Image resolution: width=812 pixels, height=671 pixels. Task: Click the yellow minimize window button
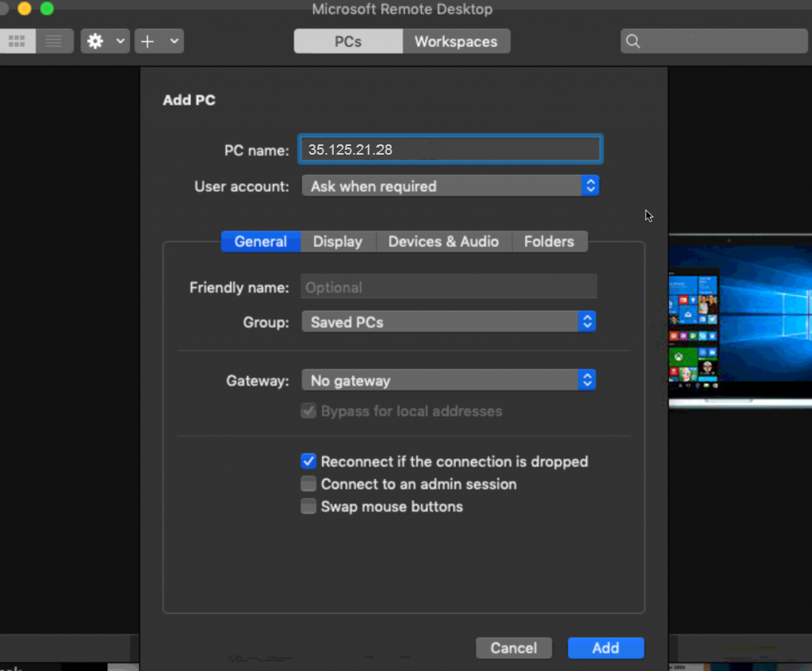click(x=24, y=9)
